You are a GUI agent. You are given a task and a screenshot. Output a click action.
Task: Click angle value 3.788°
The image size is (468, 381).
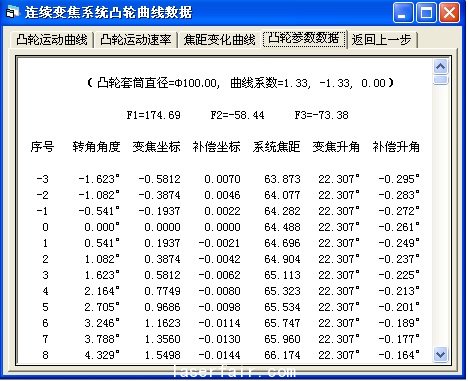click(102, 339)
